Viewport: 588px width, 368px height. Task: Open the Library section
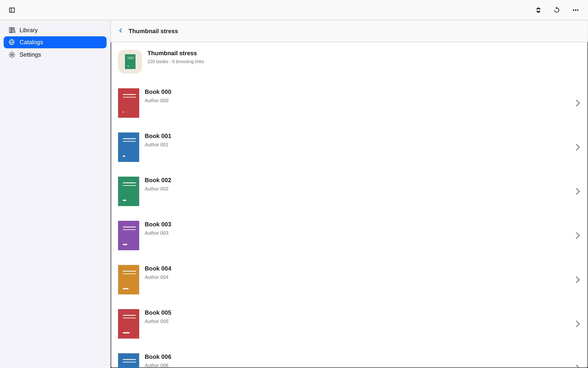[55, 30]
